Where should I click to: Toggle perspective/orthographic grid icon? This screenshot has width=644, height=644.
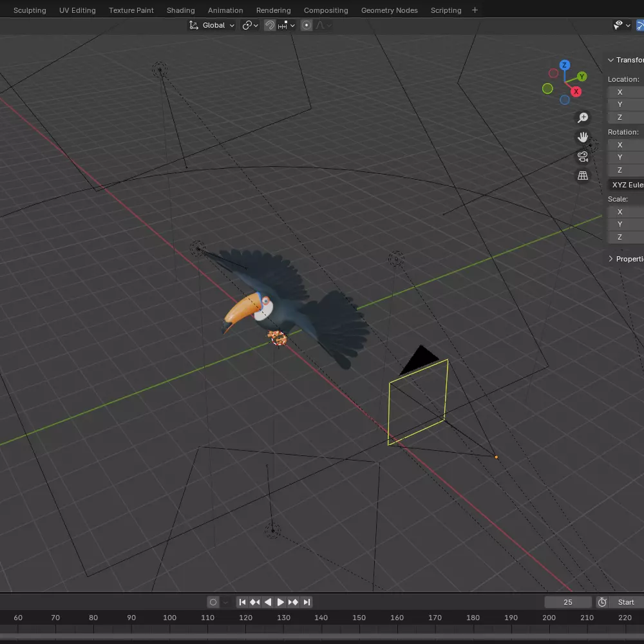582,176
